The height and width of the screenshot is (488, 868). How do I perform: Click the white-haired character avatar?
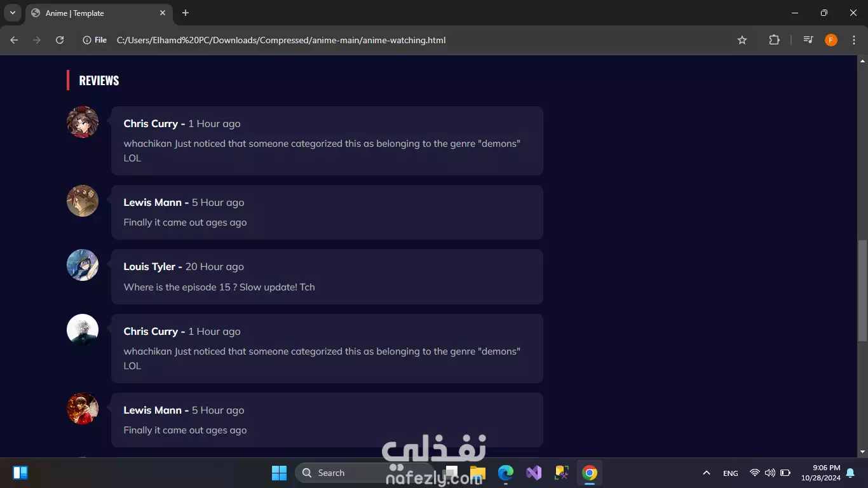click(83, 330)
